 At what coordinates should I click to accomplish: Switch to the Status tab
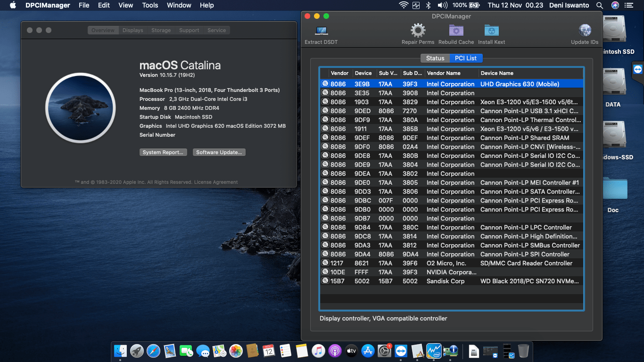point(435,58)
